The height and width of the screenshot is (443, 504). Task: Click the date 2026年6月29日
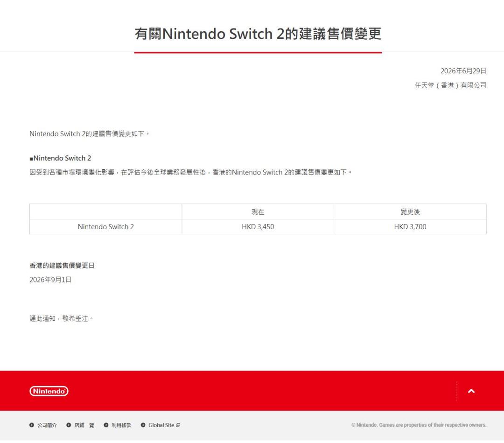click(x=463, y=71)
